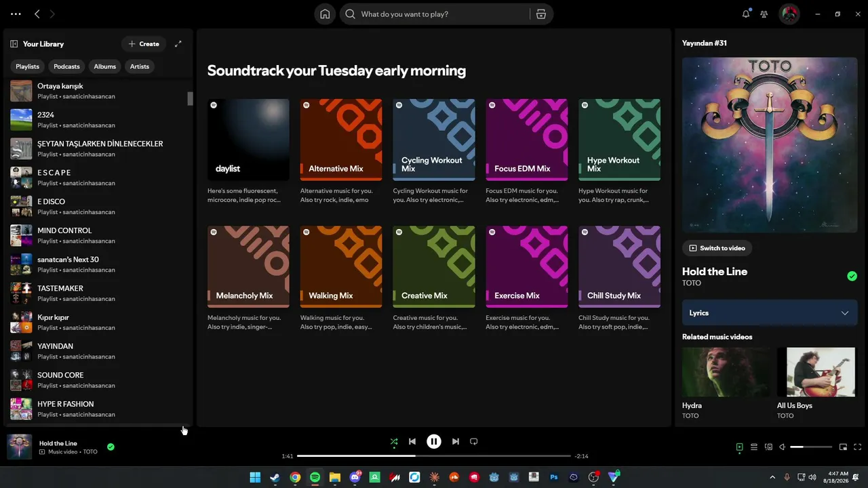Viewport: 868px width, 488px height.
Task: Toggle the repeat mode
Action: pyautogui.click(x=474, y=441)
